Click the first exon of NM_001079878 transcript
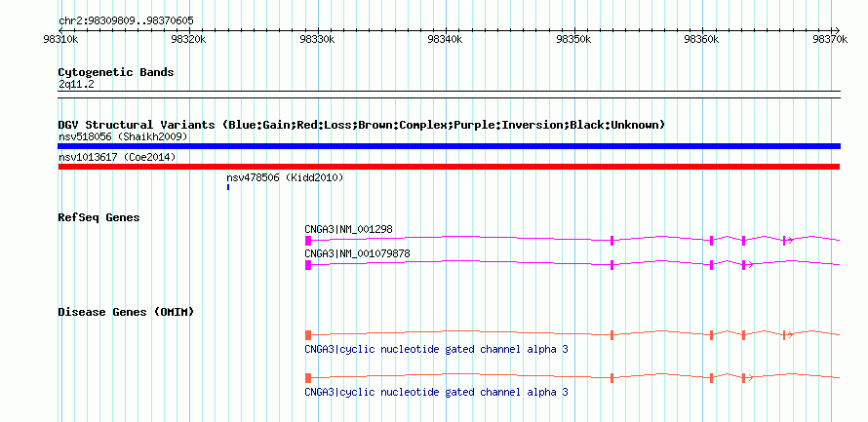 308,265
